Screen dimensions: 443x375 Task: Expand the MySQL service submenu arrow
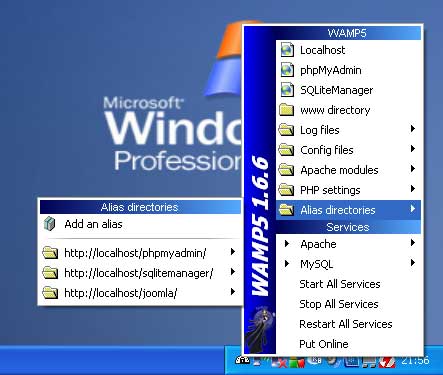point(413,263)
